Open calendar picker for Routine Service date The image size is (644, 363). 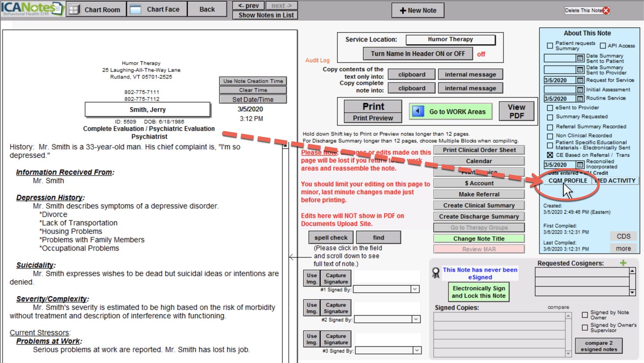point(580,98)
